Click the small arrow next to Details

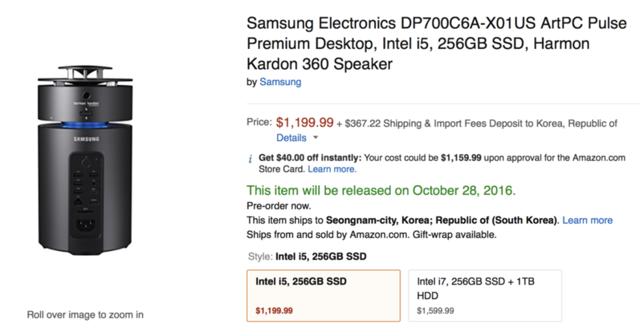[x=316, y=138]
